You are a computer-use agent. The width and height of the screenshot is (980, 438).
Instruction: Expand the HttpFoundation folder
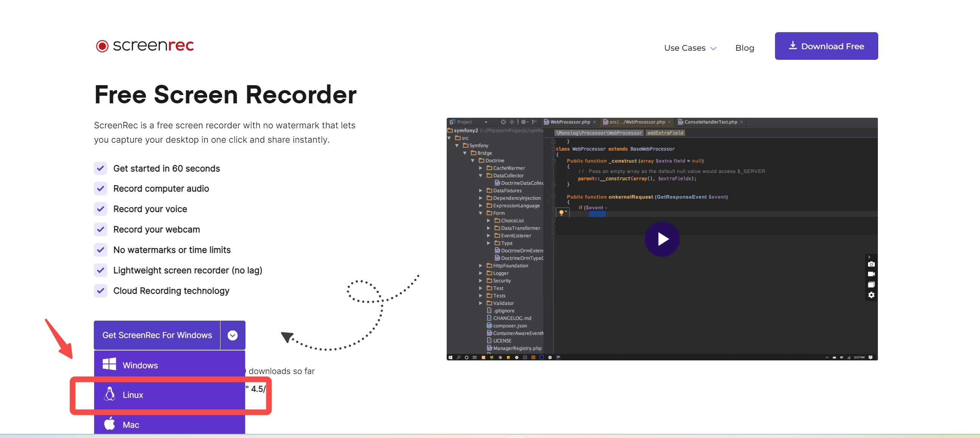coord(480,266)
